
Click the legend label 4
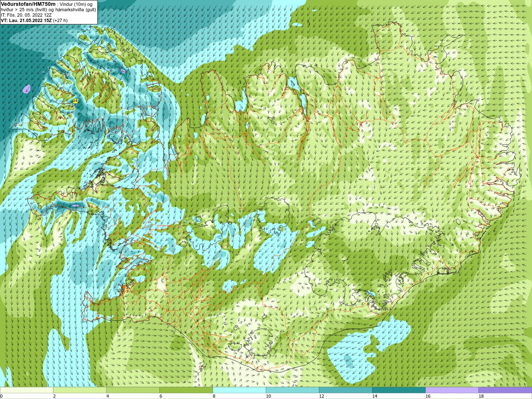(x=108, y=396)
